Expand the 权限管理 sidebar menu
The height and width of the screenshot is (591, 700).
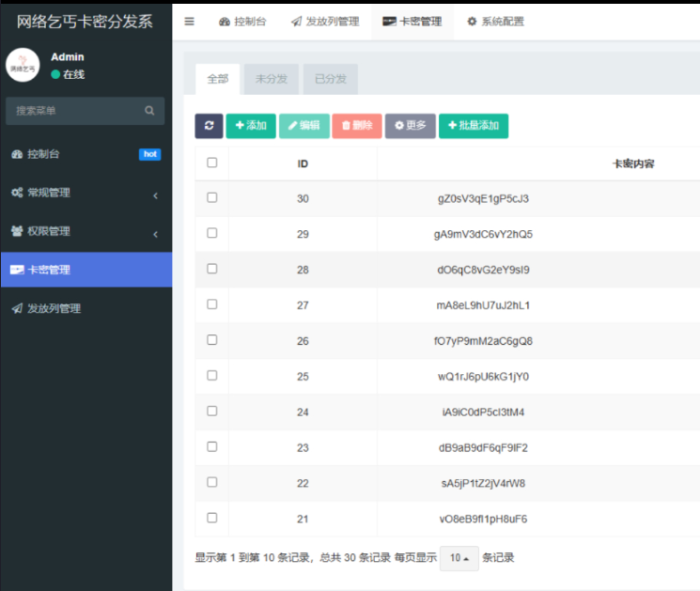85,231
